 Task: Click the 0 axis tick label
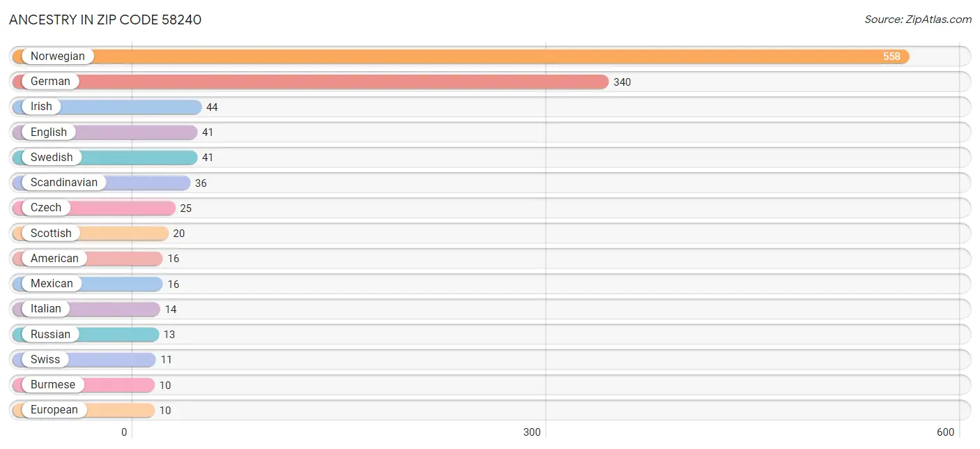[124, 432]
